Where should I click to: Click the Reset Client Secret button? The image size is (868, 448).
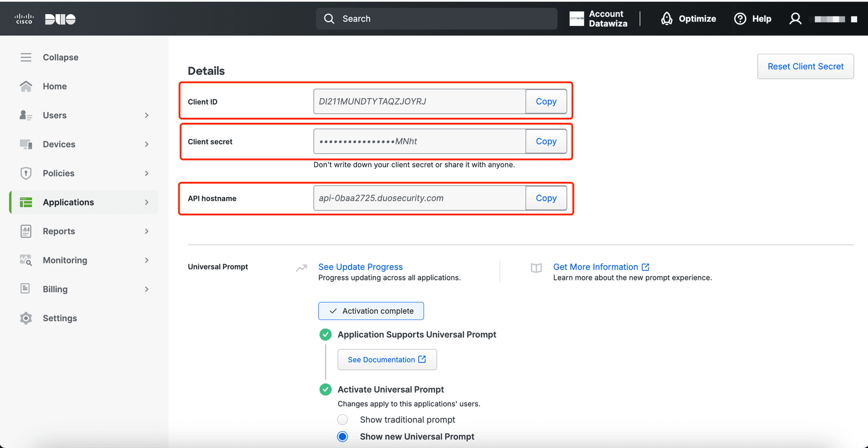[x=806, y=66]
